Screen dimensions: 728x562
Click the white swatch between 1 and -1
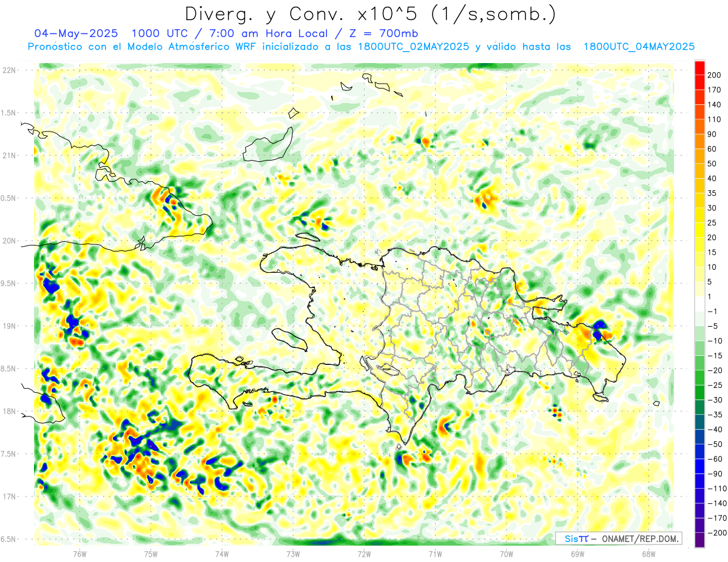(x=699, y=303)
